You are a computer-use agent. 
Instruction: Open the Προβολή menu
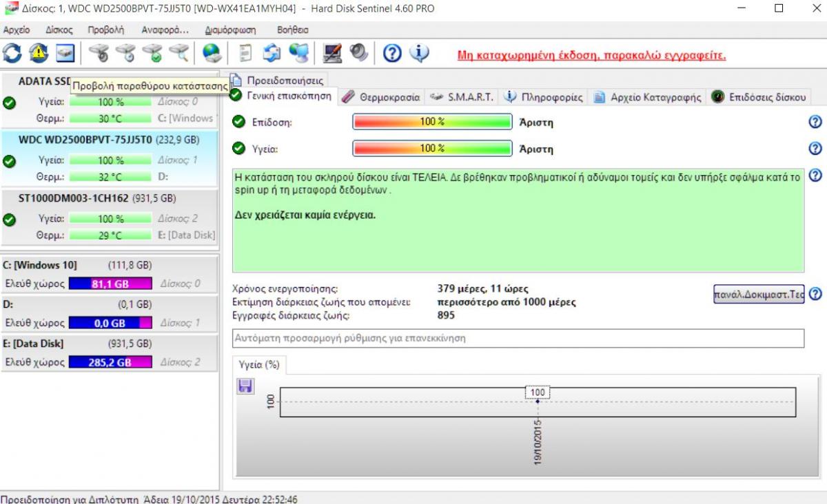tap(106, 30)
